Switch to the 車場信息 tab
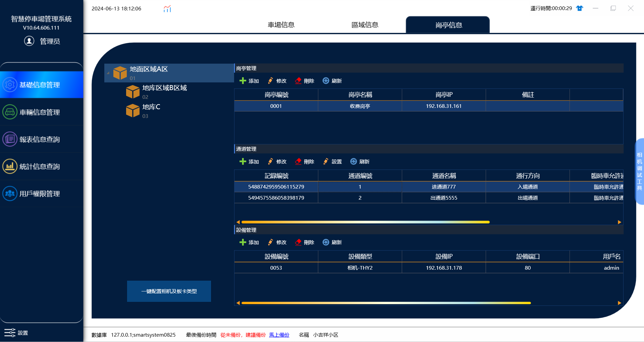The width and height of the screenshot is (644, 342). (x=281, y=25)
